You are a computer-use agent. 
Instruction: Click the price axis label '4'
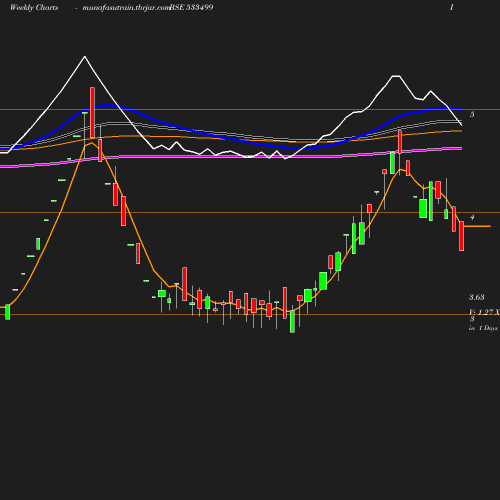coord(472,217)
